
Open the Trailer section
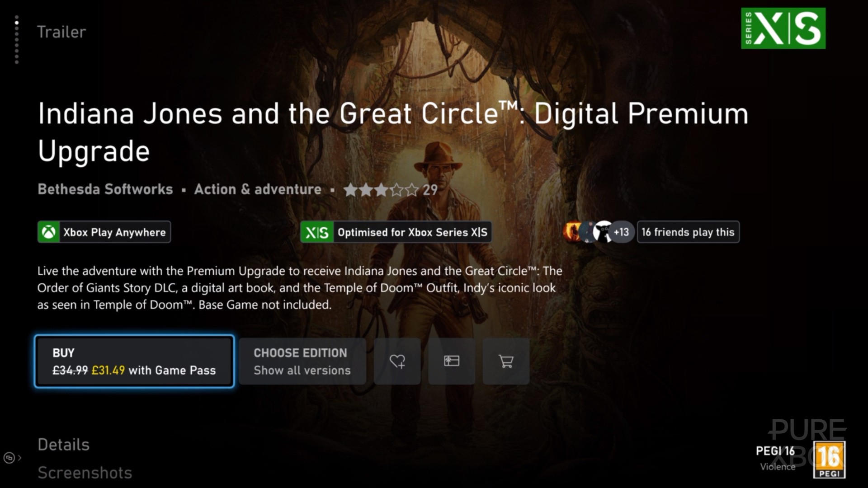coord(61,32)
